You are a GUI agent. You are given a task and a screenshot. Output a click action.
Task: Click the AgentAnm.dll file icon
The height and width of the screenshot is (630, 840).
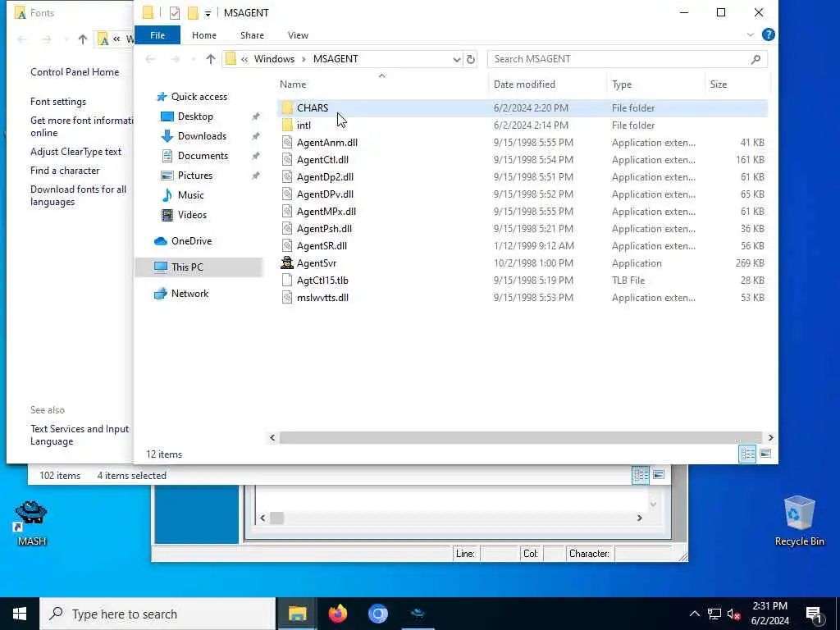pyautogui.click(x=287, y=143)
